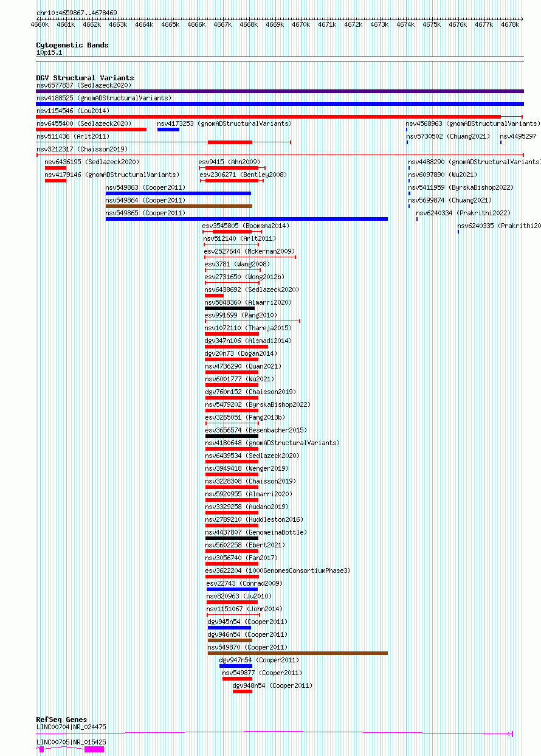The image size is (541, 756).
Task: Click nsv820963 (Ju2010) label
Action: (x=239, y=596)
